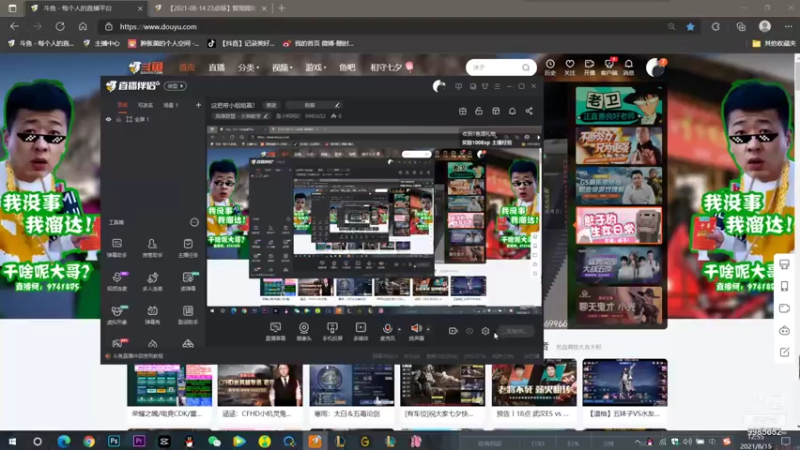
Task: Click Windows Start button
Action: click(12, 441)
